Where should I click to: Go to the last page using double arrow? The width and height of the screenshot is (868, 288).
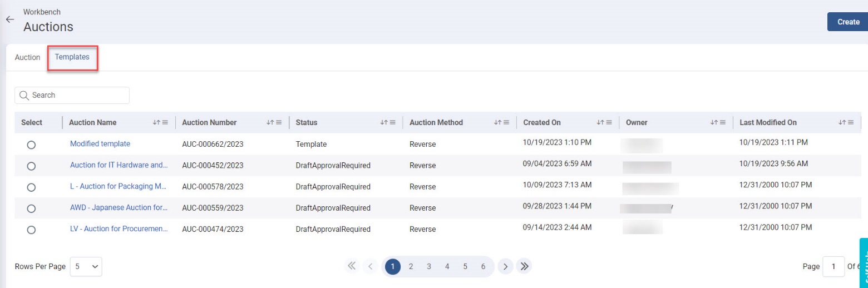(524, 266)
